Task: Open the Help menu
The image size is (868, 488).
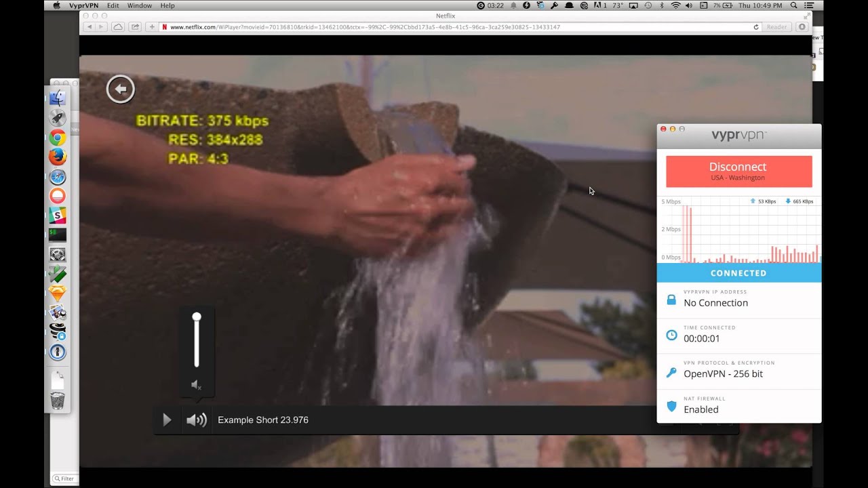Action: coord(167,5)
